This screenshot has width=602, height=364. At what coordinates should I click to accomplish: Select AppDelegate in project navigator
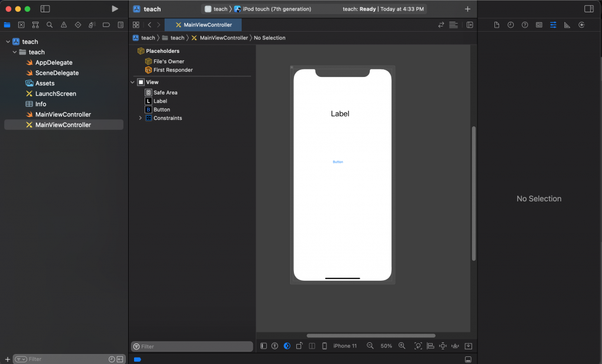coord(53,63)
